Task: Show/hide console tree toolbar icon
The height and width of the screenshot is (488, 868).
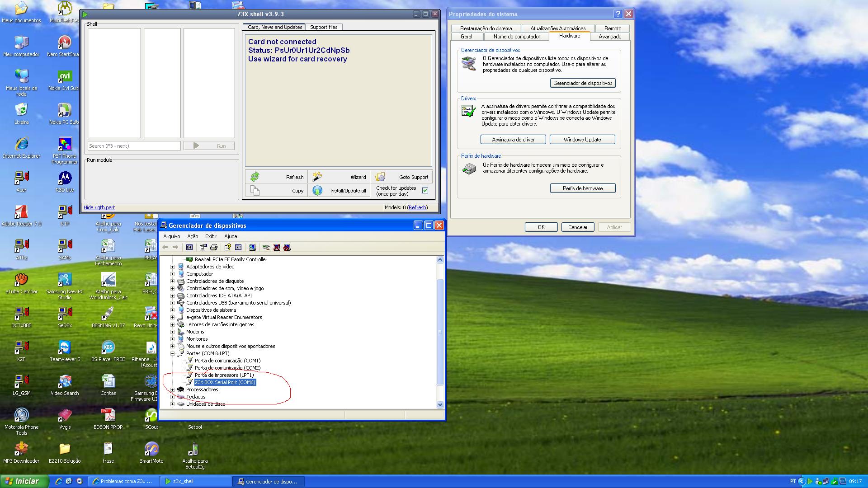Action: pyautogui.click(x=189, y=247)
